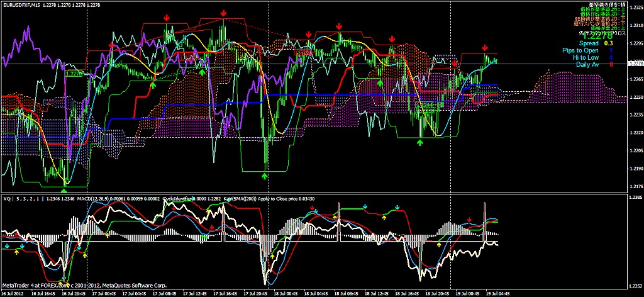The width and height of the screenshot is (644, 297).
Task: Select the Hi to Low label
Action: pos(586,57)
